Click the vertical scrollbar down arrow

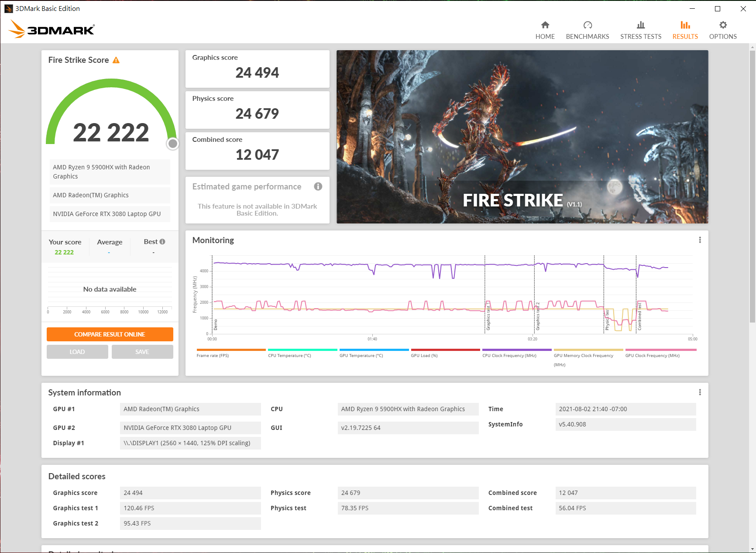752,549
